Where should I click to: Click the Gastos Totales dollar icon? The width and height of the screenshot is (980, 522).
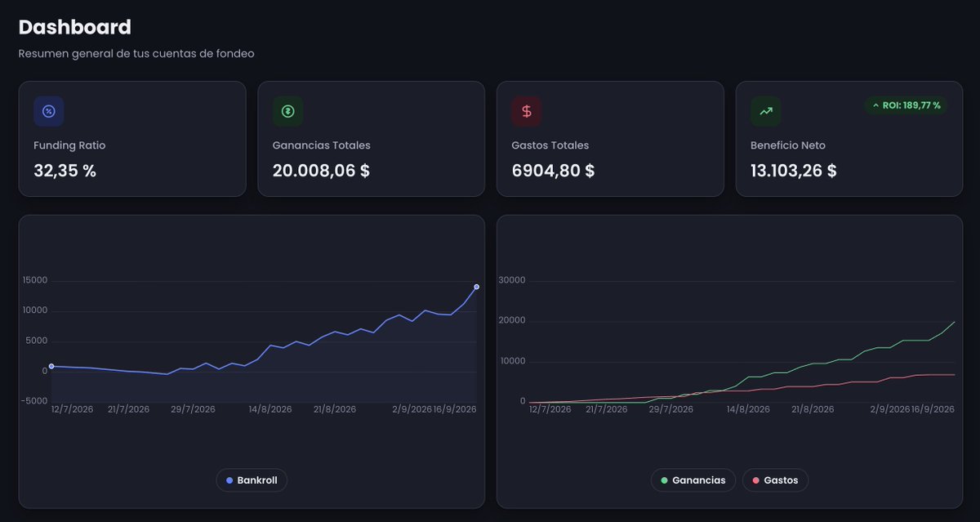click(527, 112)
